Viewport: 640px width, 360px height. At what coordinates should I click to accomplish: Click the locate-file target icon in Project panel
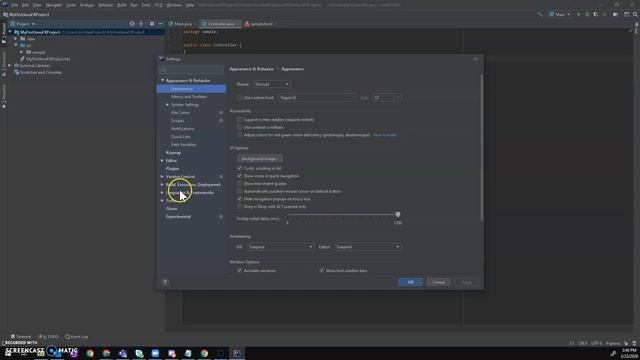tap(132, 24)
